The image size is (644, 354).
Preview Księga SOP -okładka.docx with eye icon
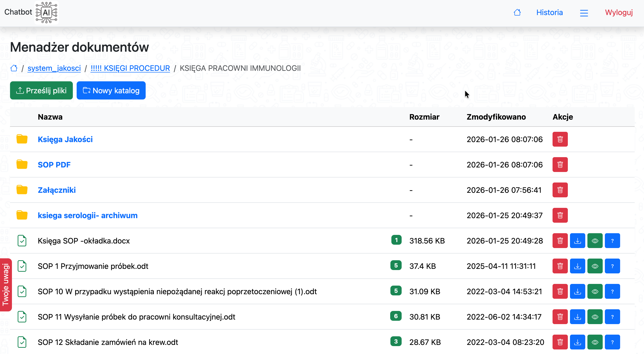coord(595,241)
